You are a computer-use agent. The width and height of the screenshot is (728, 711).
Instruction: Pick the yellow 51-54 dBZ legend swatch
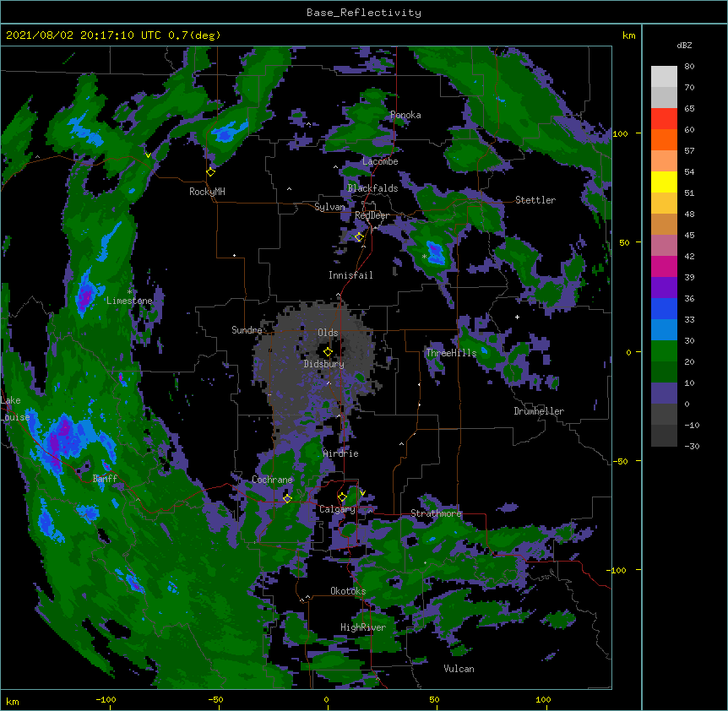point(664,182)
